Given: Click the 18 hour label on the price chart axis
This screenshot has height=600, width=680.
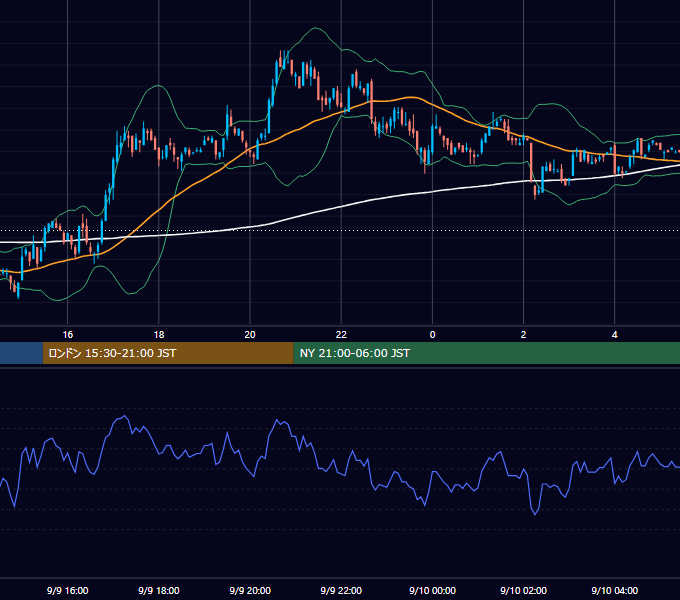Looking at the screenshot, I should point(159,335).
